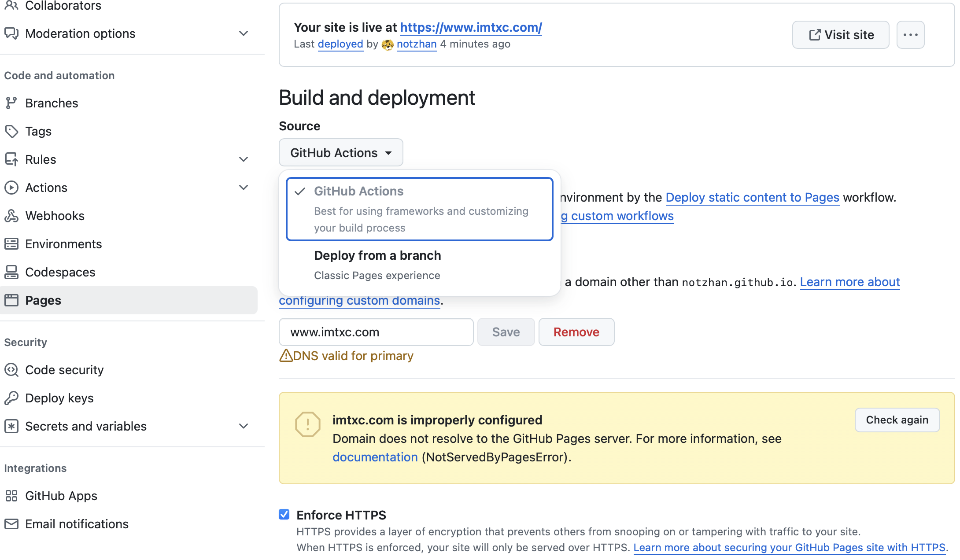Click the Environments server icon
This screenshot has height=560, width=960.
click(x=11, y=244)
